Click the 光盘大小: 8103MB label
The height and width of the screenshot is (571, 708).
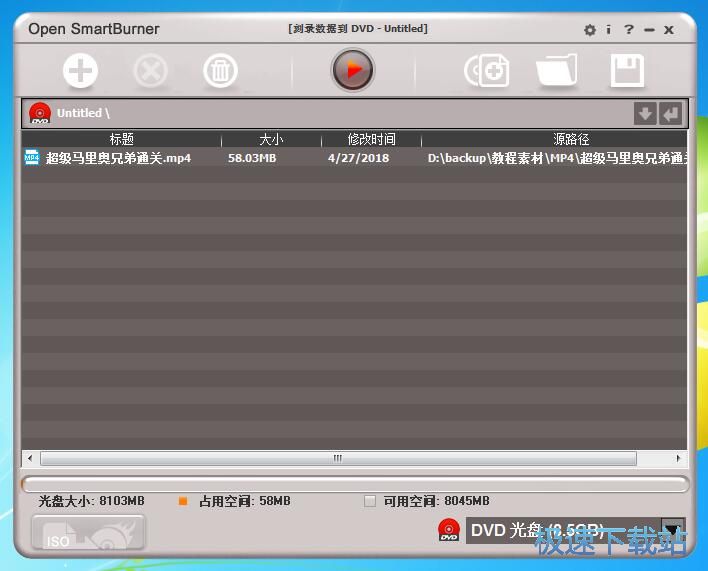point(92,501)
